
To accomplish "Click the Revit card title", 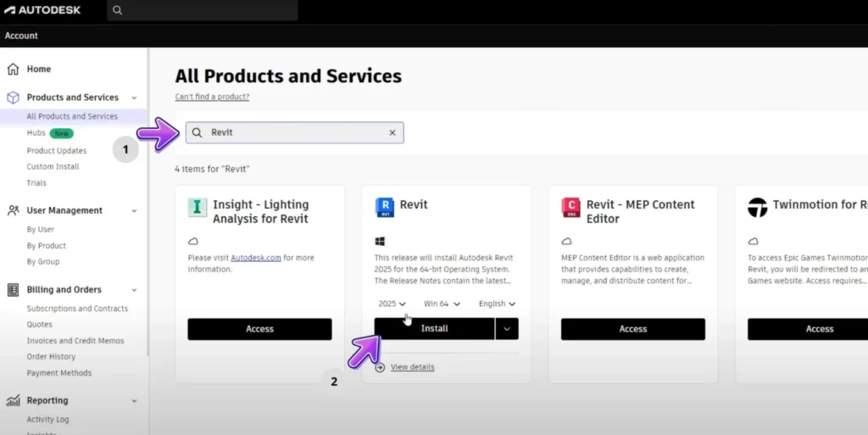I will tap(414, 204).
